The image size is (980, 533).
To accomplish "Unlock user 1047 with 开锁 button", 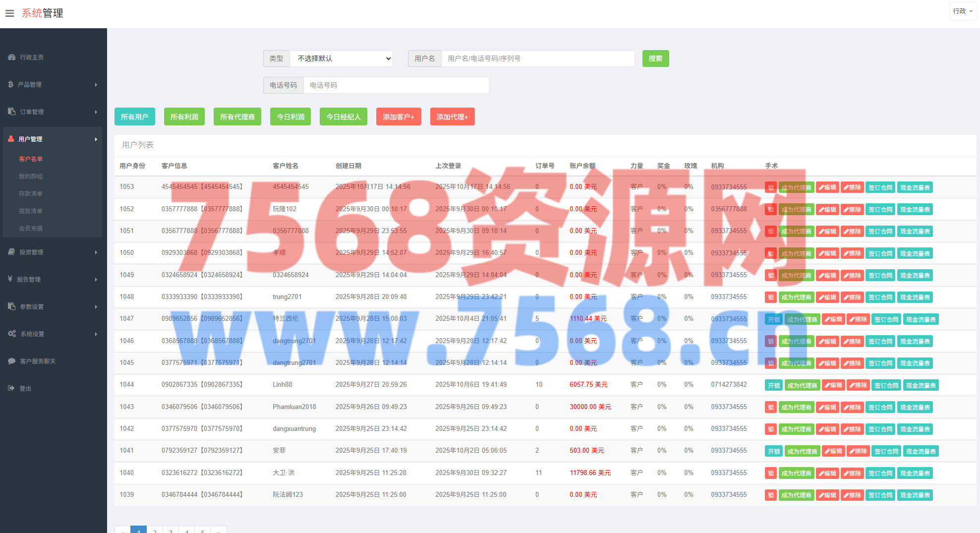I will tap(773, 319).
